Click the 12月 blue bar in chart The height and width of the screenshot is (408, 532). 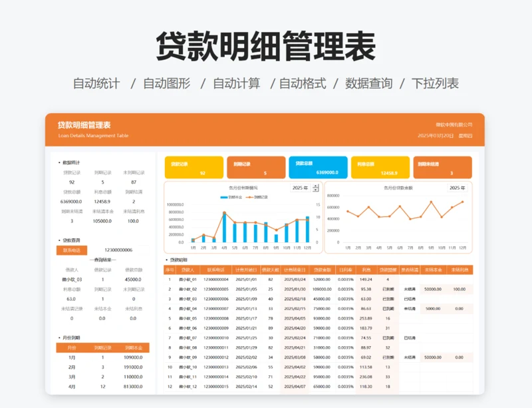pos(307,230)
